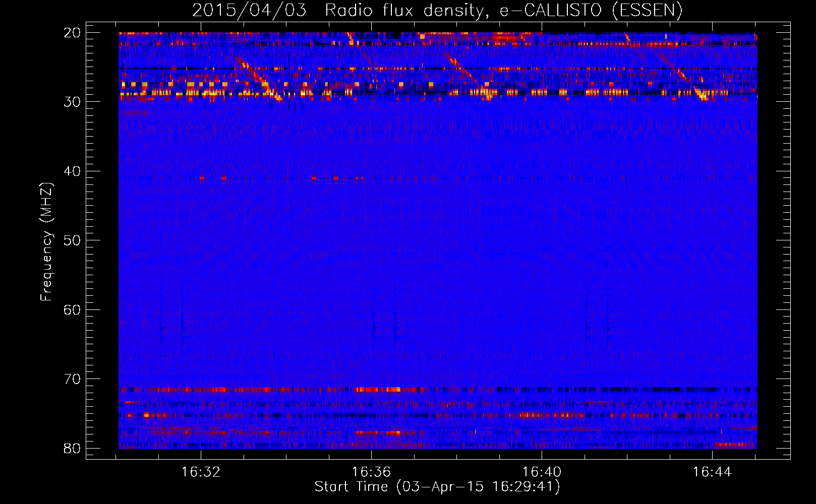Click the 60 frequency tick label

[72, 310]
